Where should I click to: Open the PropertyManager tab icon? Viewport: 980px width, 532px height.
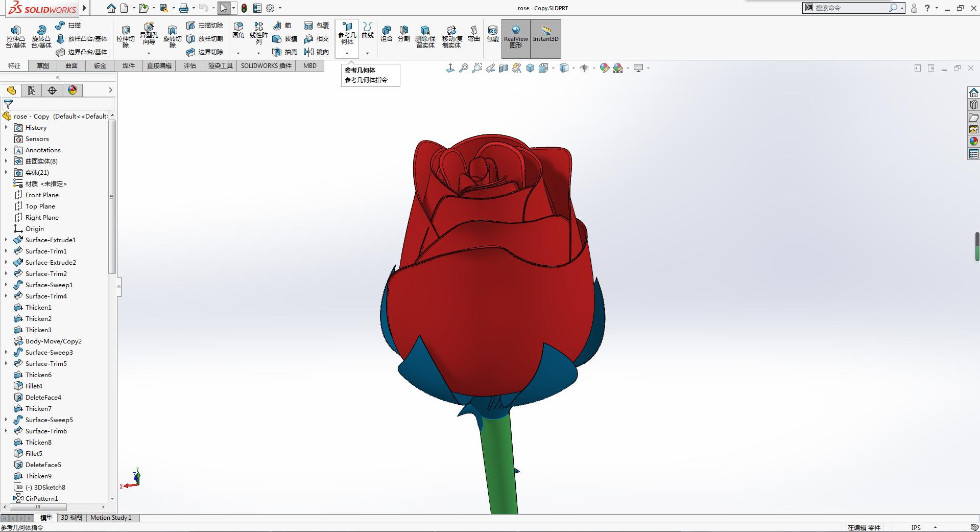(x=32, y=90)
